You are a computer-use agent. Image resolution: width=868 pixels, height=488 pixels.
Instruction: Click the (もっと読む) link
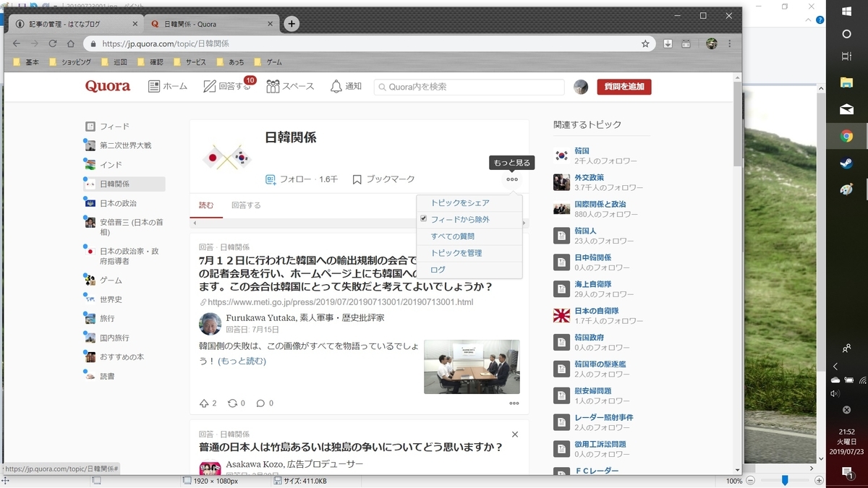[242, 361]
